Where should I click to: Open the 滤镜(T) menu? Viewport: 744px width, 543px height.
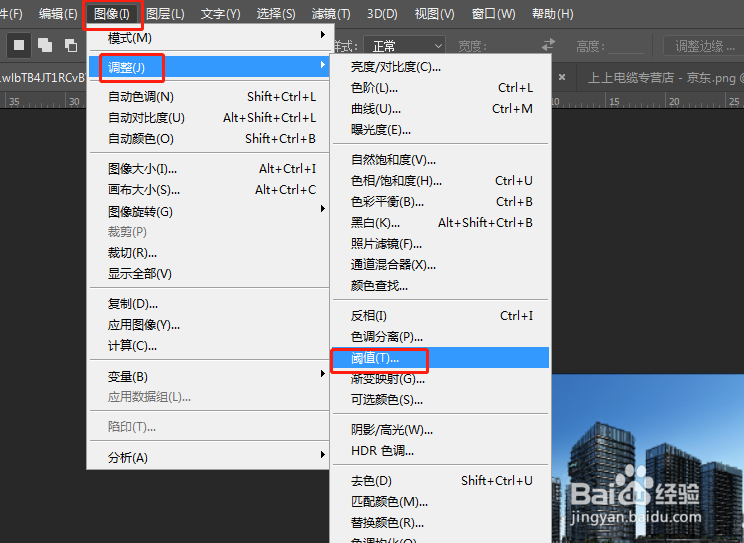(x=331, y=14)
